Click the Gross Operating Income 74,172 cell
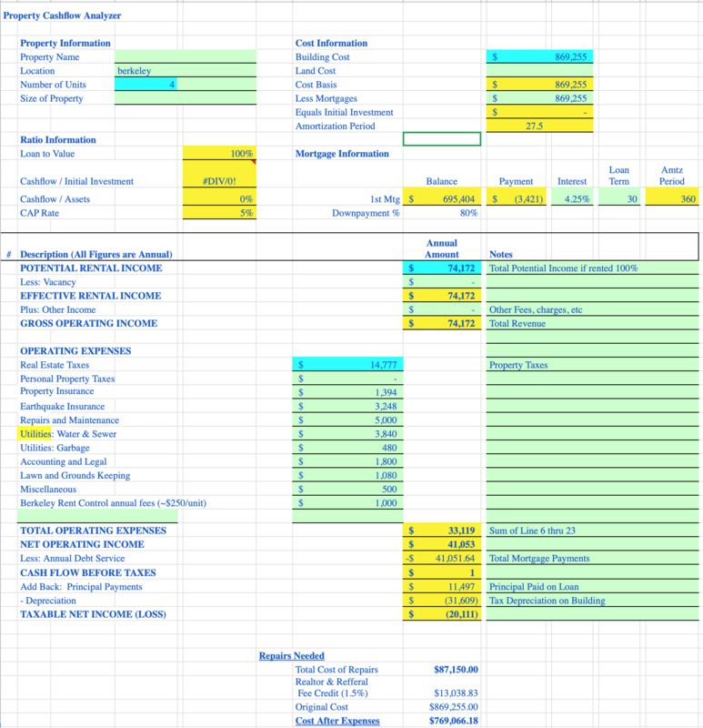Screen dimensions: 703x728 pyautogui.click(x=442, y=323)
